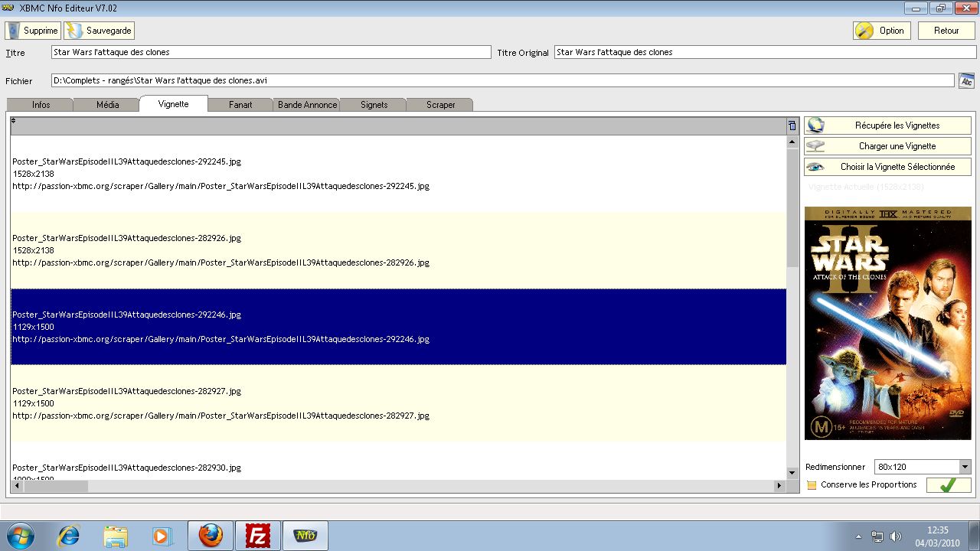Click in the Titre input field

tap(271, 52)
